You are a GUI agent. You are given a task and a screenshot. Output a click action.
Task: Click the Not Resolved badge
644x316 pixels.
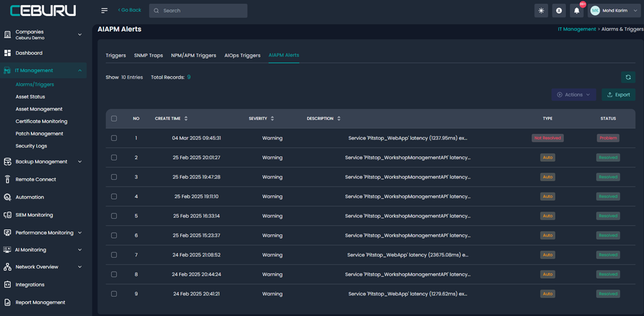(548, 138)
